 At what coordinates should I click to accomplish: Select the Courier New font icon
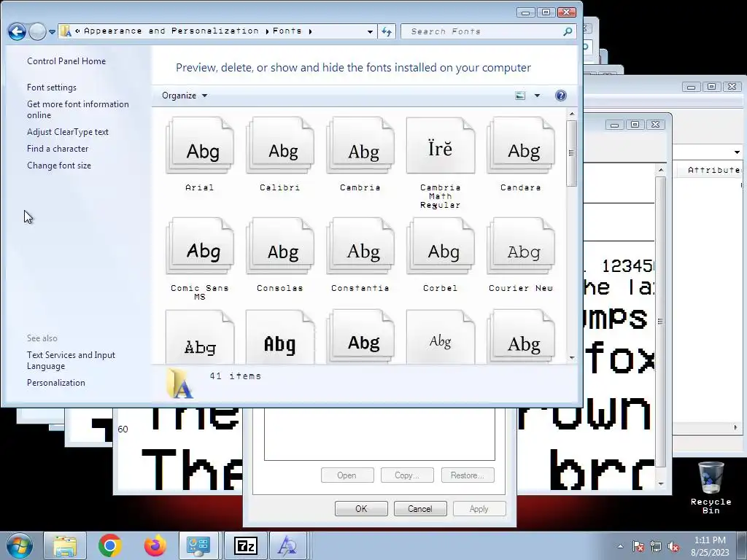coord(521,246)
